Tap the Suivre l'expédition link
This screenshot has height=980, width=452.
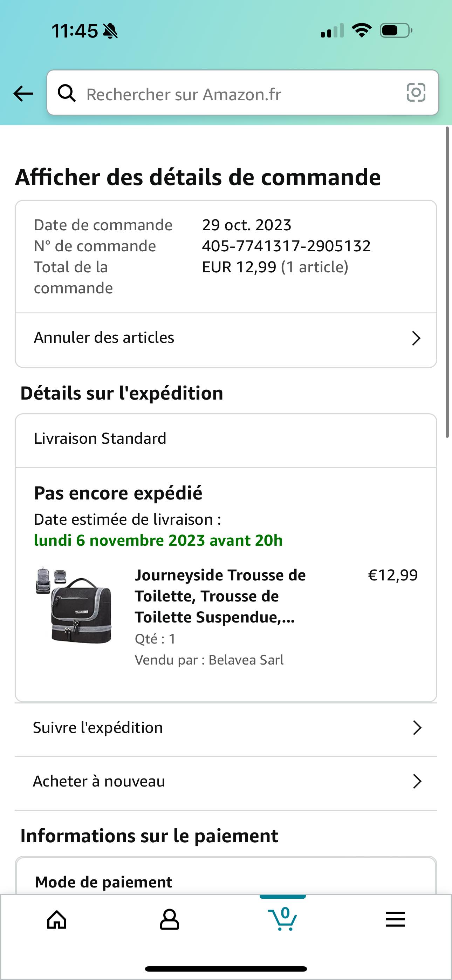click(98, 728)
